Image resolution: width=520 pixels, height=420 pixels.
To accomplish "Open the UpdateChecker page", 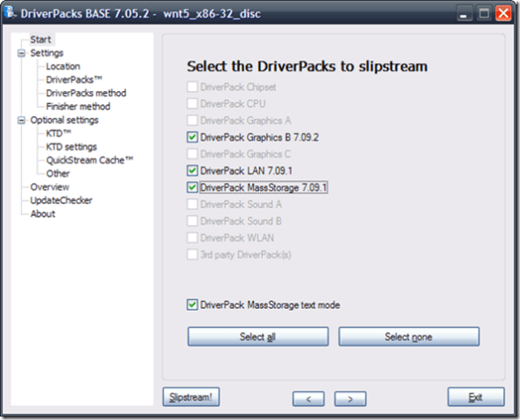I will tap(61, 200).
